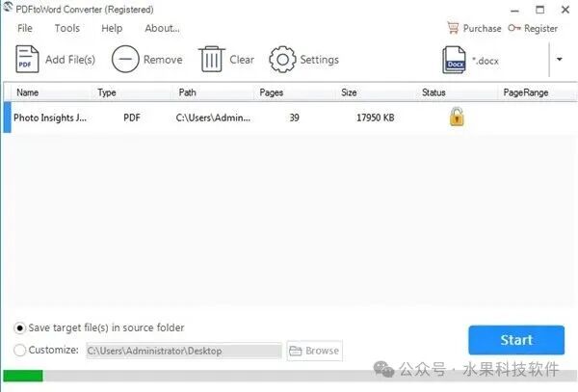Image resolution: width=578 pixels, height=392 pixels.
Task: Click the Docx output format icon
Action: tap(454, 60)
